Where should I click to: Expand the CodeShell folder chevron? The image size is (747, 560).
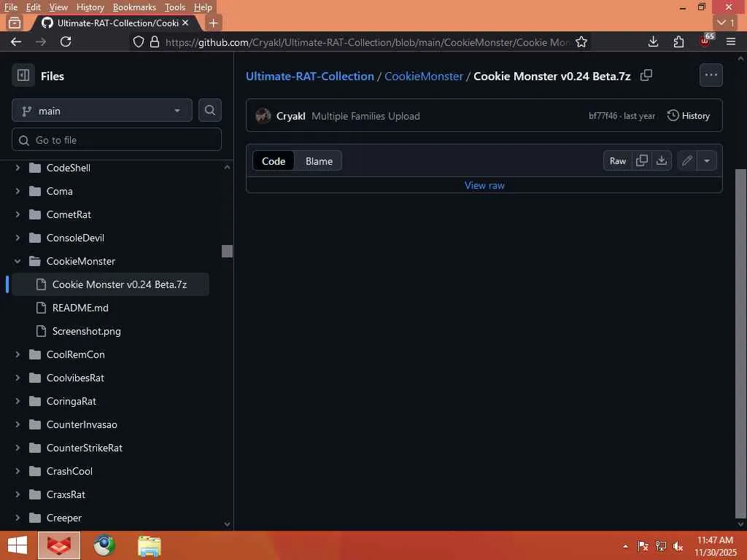click(18, 168)
